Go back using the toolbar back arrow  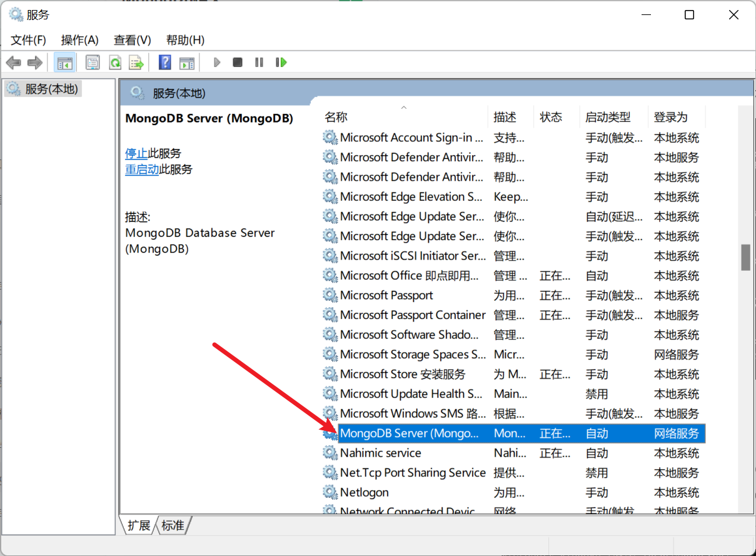(x=14, y=63)
